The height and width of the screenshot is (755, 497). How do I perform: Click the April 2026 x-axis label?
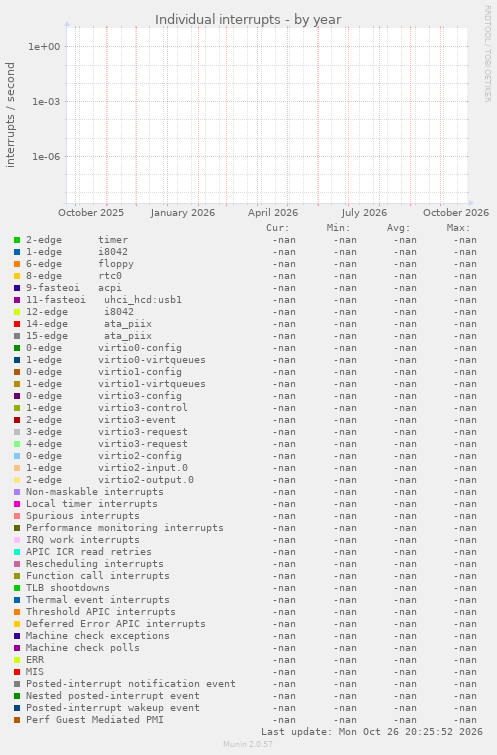tap(273, 213)
